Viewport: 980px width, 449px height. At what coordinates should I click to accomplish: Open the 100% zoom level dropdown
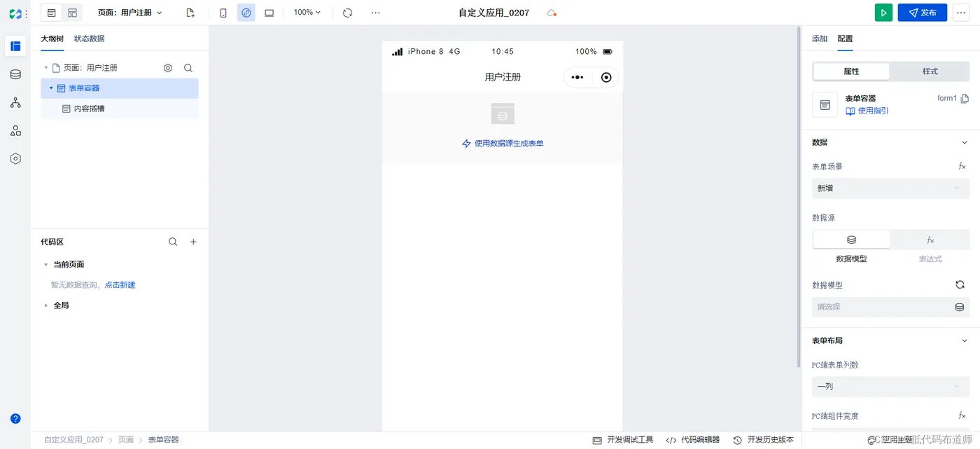pyautogui.click(x=307, y=13)
